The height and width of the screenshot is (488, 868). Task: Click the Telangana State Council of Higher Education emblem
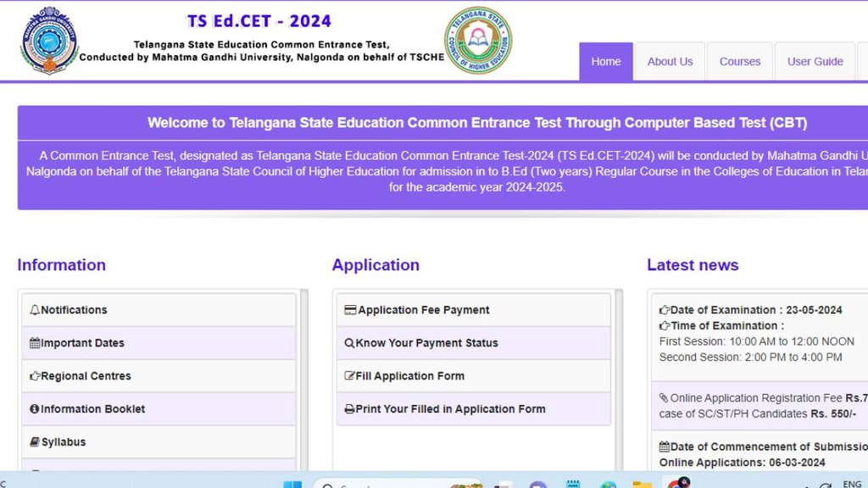click(x=477, y=39)
